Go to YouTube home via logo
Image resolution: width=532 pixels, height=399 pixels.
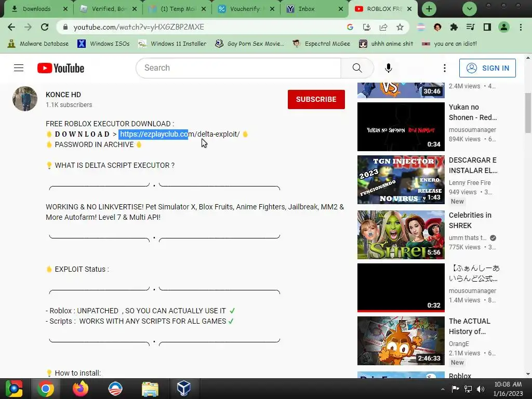(x=61, y=68)
